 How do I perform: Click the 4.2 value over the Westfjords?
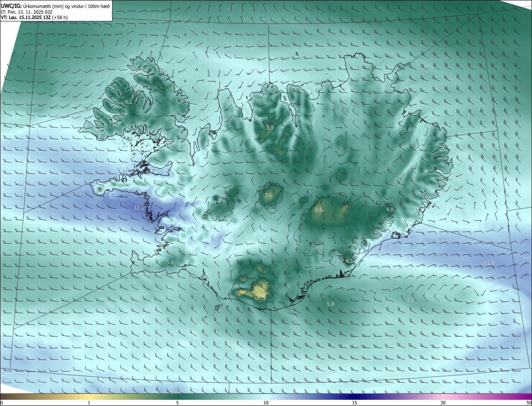[128, 102]
